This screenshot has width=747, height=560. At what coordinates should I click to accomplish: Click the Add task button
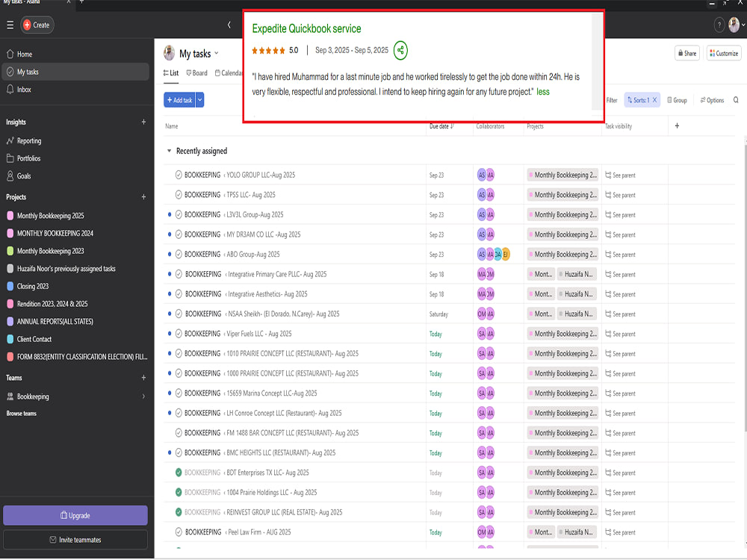pyautogui.click(x=179, y=100)
